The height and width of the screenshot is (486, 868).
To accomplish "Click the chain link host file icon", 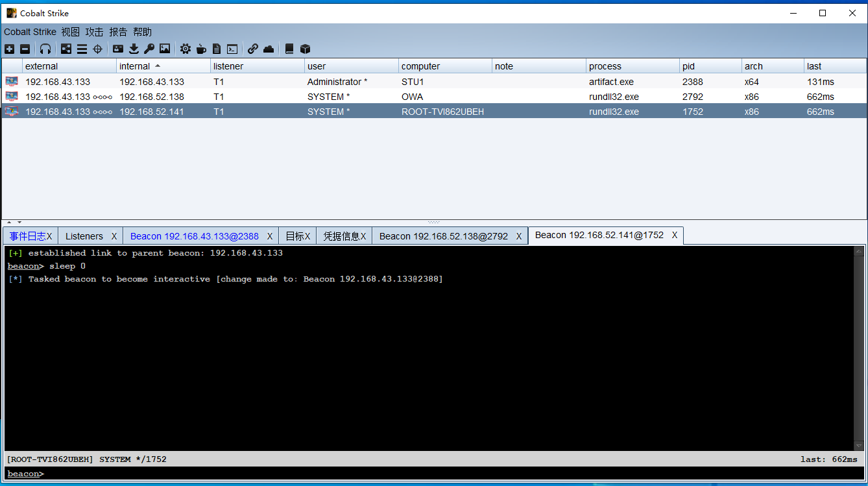I will tap(253, 49).
